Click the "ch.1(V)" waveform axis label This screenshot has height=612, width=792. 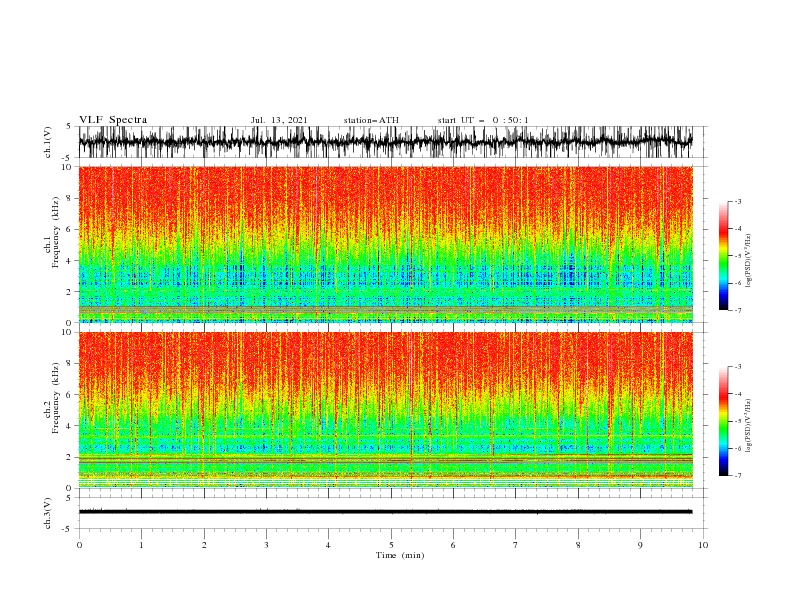pyautogui.click(x=48, y=142)
